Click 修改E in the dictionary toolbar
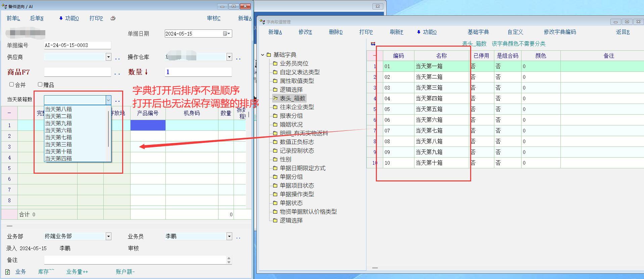The height and width of the screenshot is (279, 644). click(305, 32)
